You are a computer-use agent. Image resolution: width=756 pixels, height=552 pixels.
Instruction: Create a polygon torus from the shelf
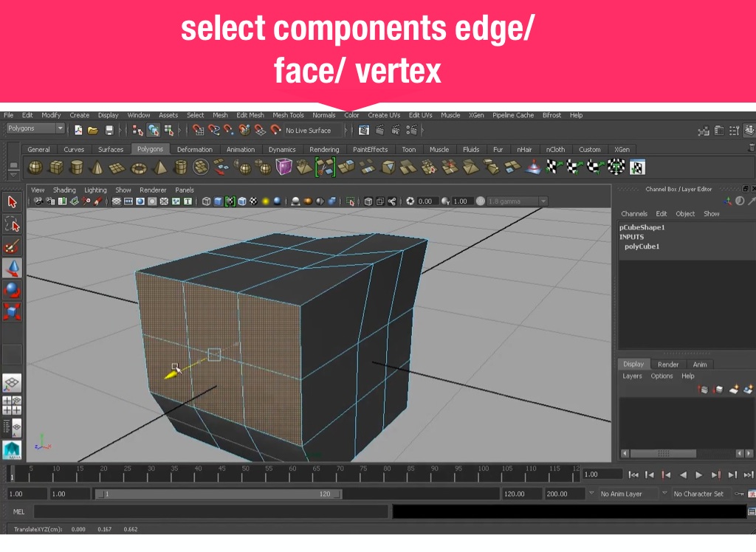click(138, 168)
